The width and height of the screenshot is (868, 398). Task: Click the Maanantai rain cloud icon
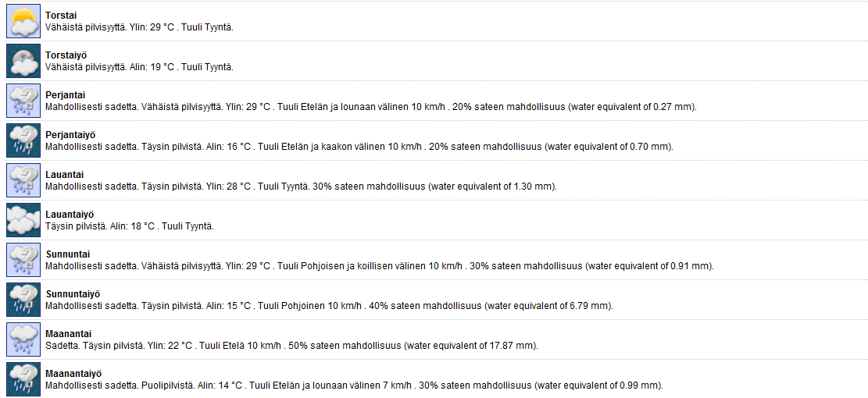23,339
